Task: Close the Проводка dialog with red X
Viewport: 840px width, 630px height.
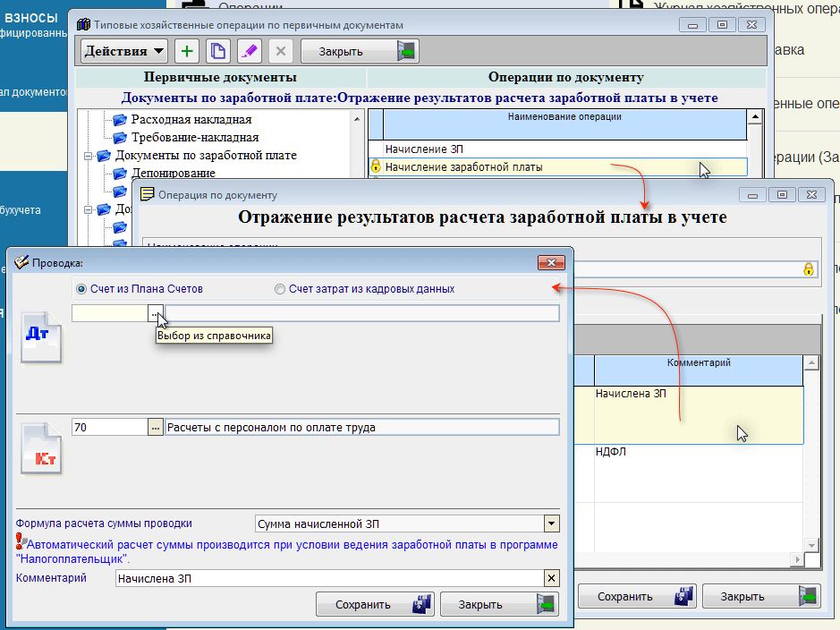Action: [551, 262]
